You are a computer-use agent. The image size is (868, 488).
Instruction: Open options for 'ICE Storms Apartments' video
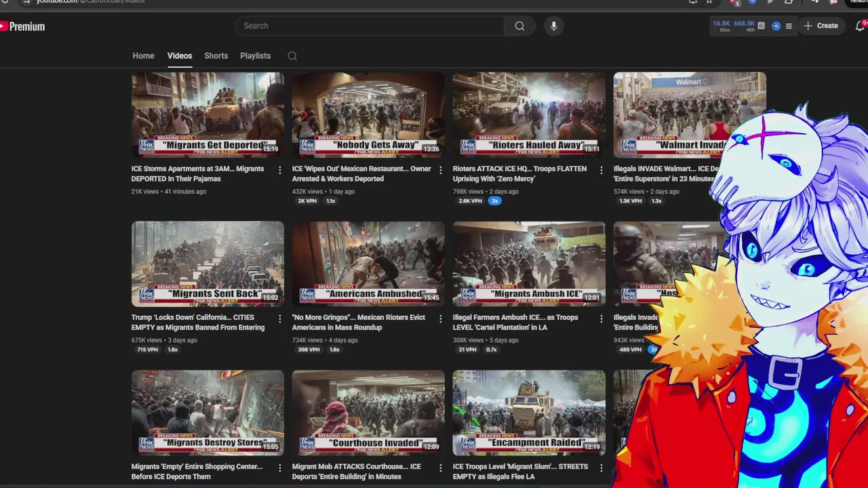[279, 170]
